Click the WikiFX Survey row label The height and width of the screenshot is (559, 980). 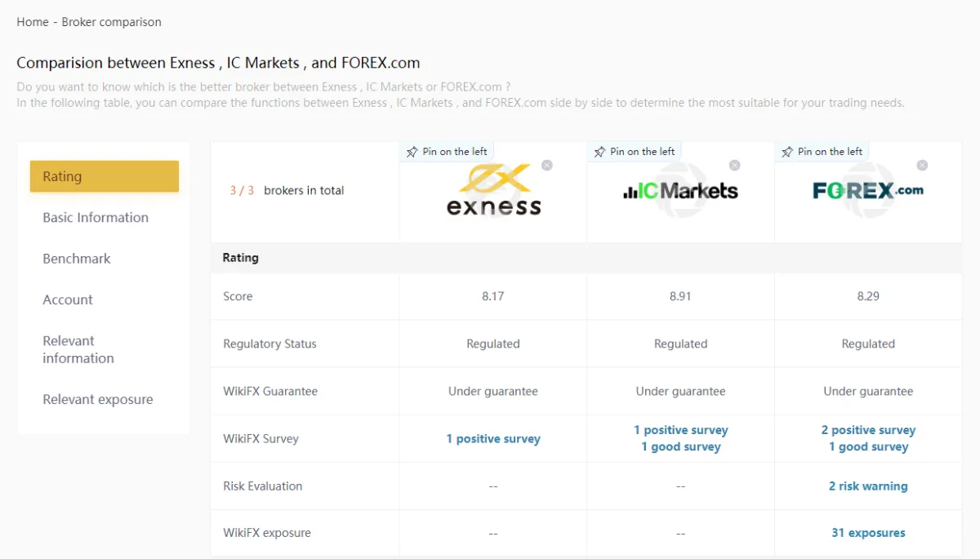pyautogui.click(x=261, y=438)
